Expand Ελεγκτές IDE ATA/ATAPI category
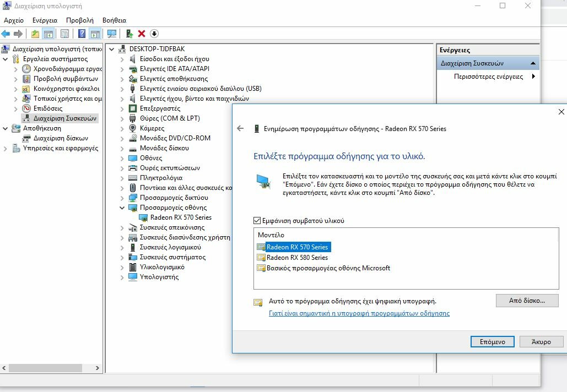The image size is (567, 392). coord(122,69)
